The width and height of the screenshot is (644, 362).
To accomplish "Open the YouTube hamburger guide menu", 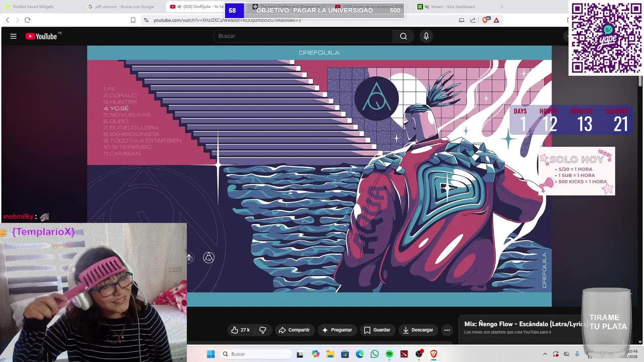I will [14, 36].
